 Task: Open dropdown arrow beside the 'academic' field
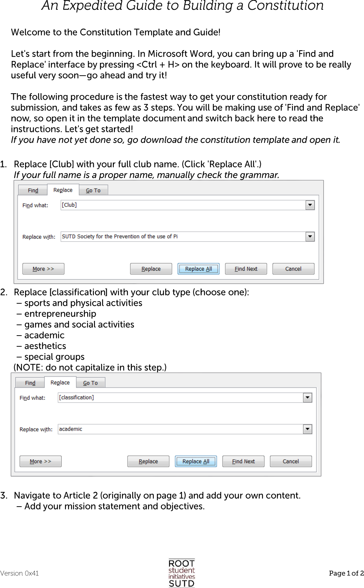pos(307,429)
